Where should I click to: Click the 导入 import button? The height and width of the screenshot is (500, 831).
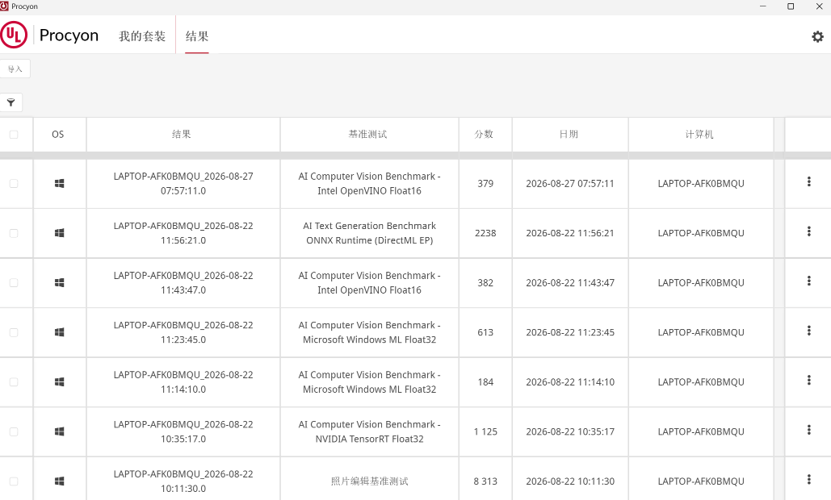pyautogui.click(x=15, y=69)
